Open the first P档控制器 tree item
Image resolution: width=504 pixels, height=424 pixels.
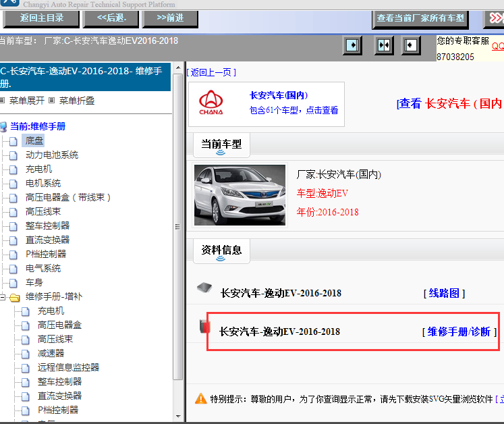(x=46, y=254)
